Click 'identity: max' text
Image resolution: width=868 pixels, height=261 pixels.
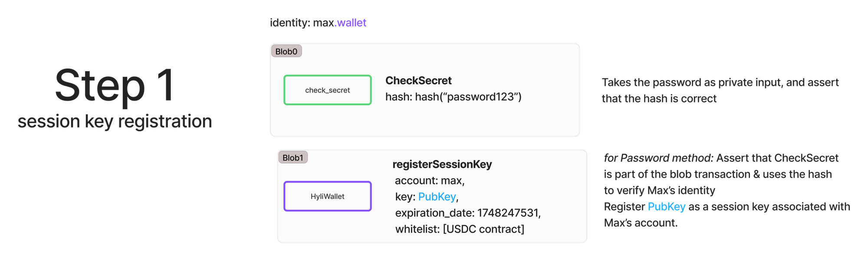pyautogui.click(x=302, y=23)
